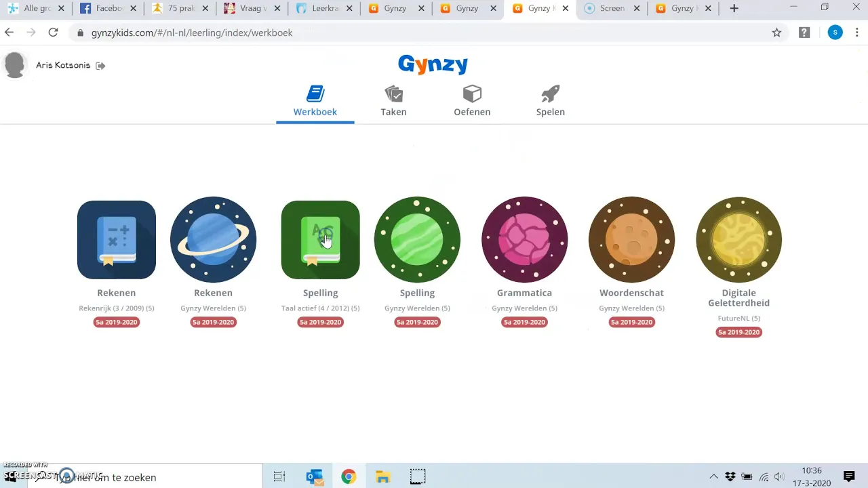Click the 5a 2019-2020 badge under Woordenschat
This screenshot has height=488, width=868.
[631, 322]
